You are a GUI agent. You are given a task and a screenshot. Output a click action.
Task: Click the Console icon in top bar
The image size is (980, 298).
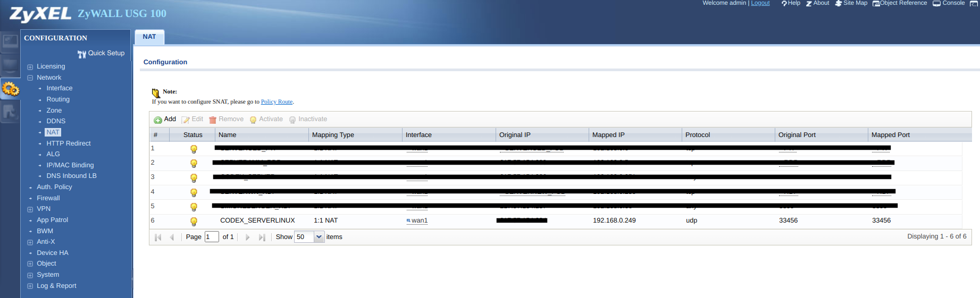[936, 3]
